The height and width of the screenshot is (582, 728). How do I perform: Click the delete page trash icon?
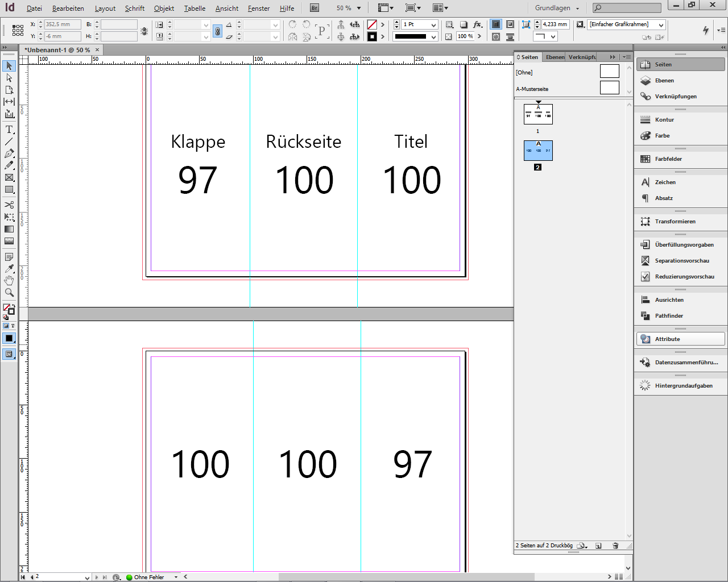[x=615, y=546]
